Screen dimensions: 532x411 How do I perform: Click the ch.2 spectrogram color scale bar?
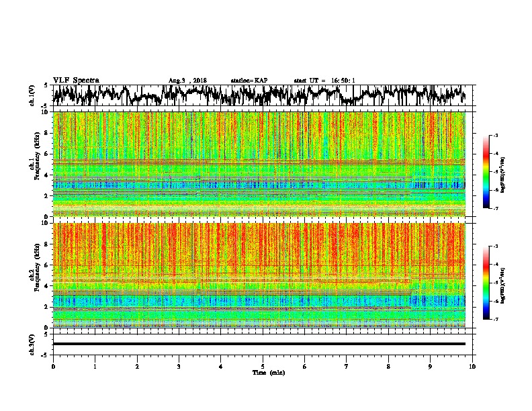[486, 283]
